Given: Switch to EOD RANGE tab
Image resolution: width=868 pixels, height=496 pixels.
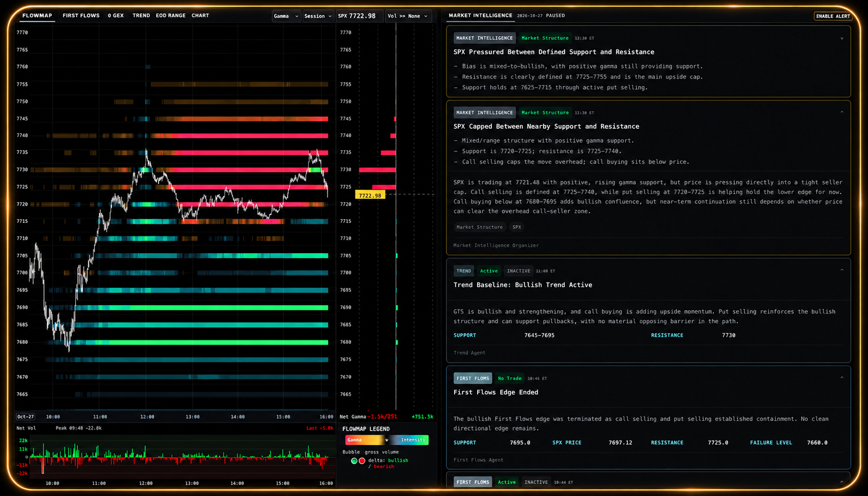Looking at the screenshot, I should tap(171, 16).
